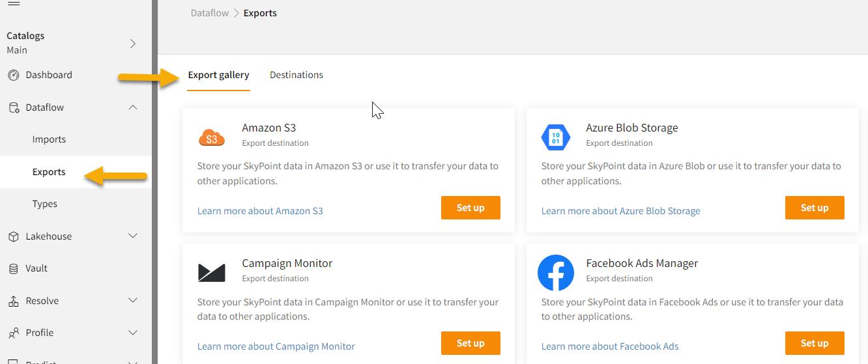868x364 pixels.
Task: Click the Dashboard gauge icon
Action: [14, 76]
